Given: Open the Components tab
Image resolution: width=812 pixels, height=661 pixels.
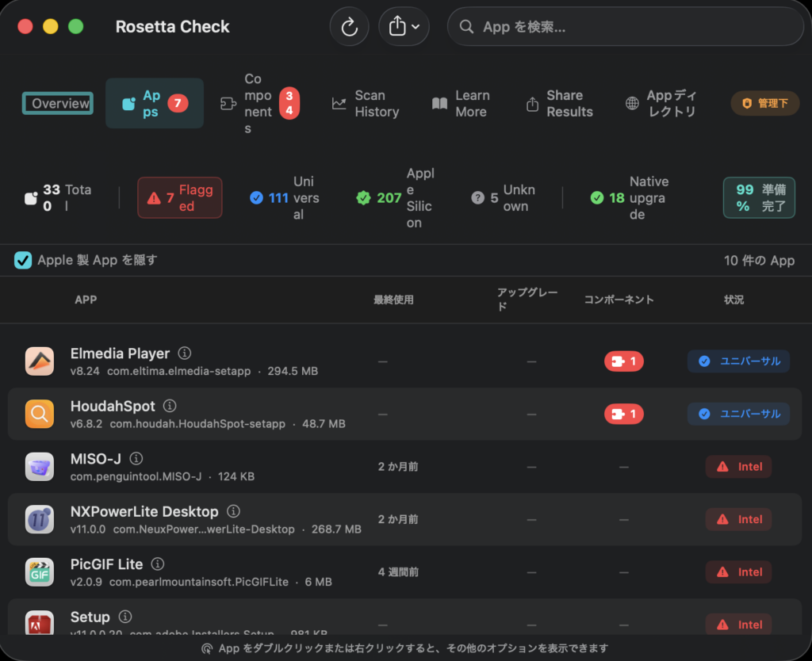Looking at the screenshot, I should point(259,103).
